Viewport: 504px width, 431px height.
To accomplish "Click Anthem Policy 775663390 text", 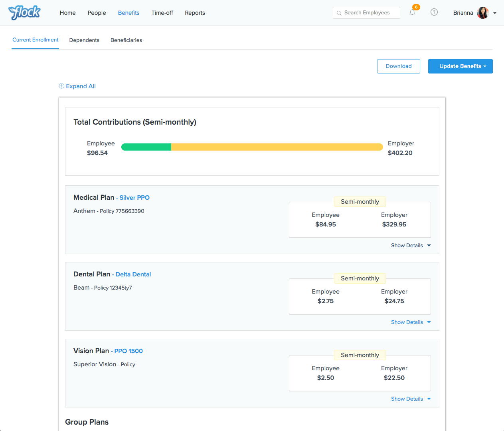I will 109,211.
